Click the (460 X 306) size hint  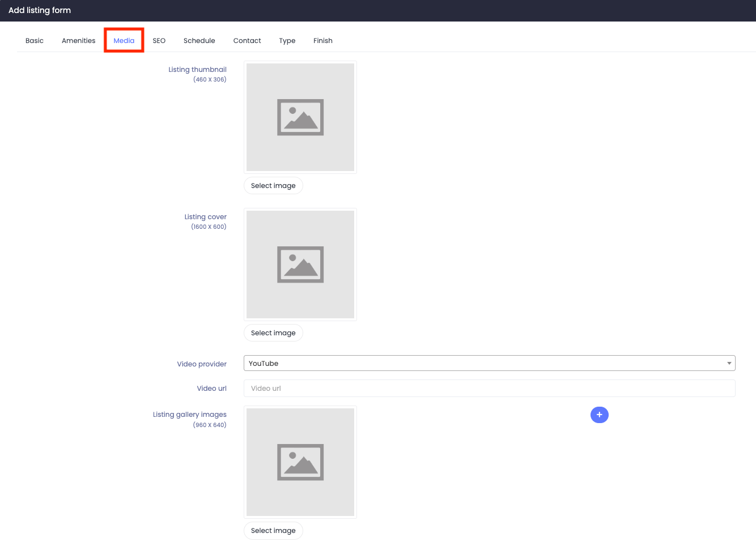click(x=210, y=80)
